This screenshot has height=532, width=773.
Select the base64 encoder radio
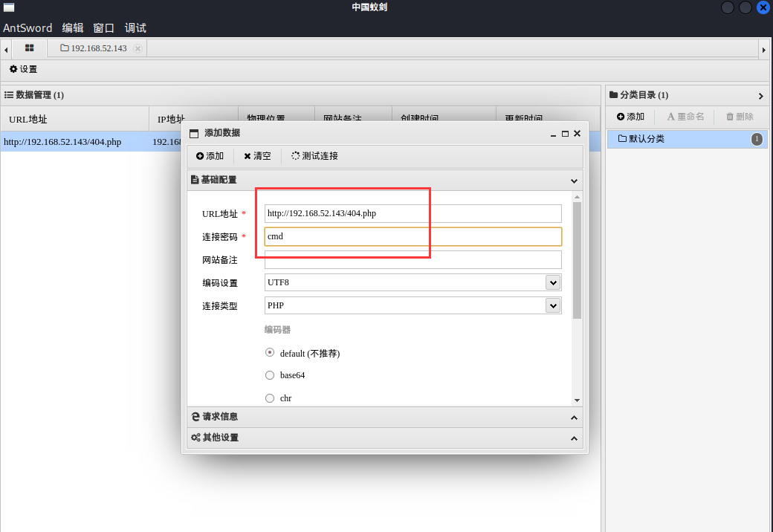270,375
